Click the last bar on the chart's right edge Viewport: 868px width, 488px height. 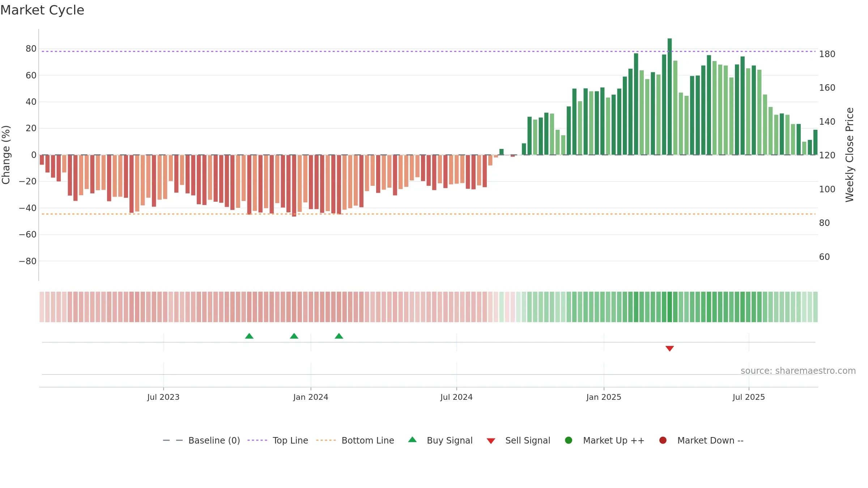[815, 142]
